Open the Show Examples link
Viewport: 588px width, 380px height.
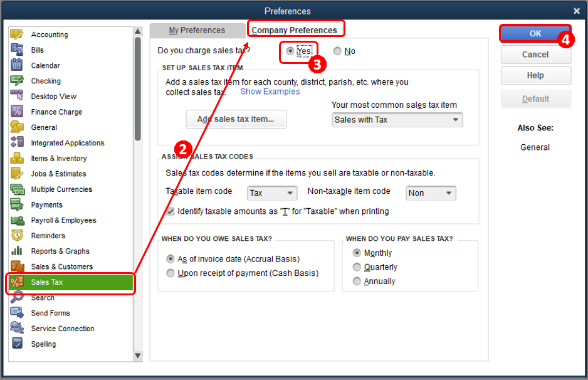(x=270, y=92)
